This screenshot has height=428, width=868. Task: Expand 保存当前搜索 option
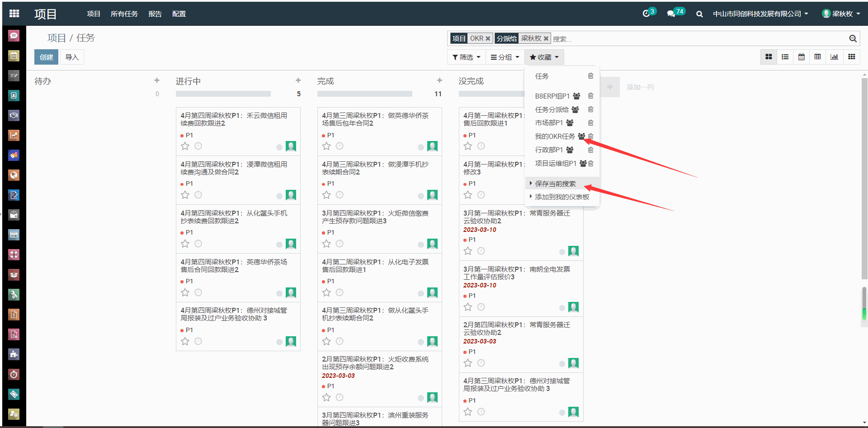[x=555, y=184]
